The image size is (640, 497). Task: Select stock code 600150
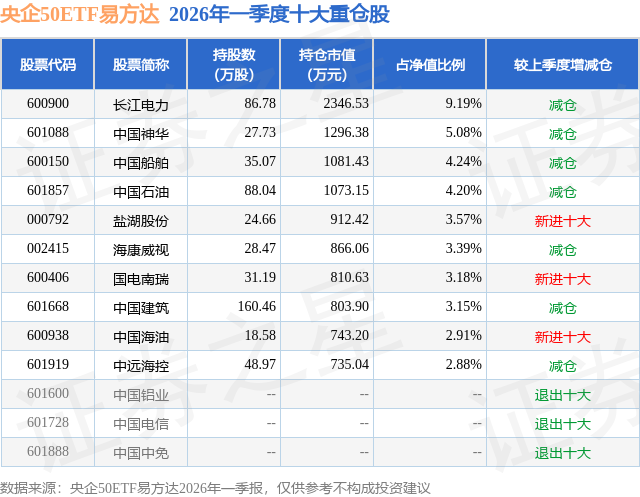[48, 162]
